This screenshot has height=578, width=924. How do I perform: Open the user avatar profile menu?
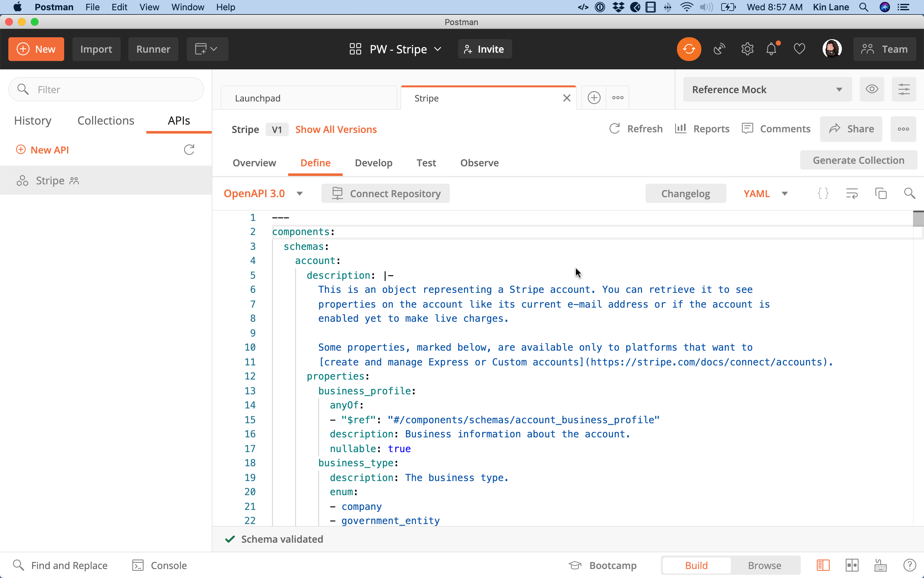tap(832, 49)
